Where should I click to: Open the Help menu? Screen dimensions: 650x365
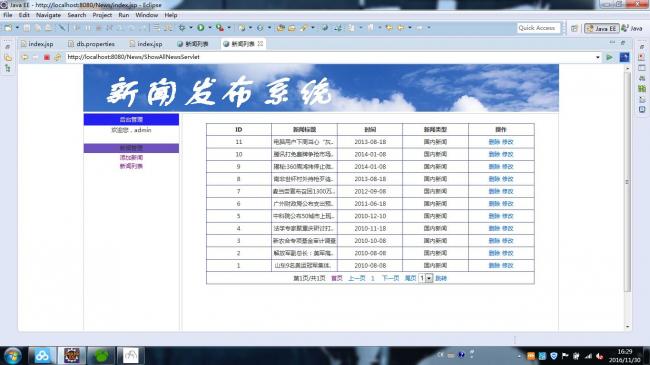tap(171, 15)
